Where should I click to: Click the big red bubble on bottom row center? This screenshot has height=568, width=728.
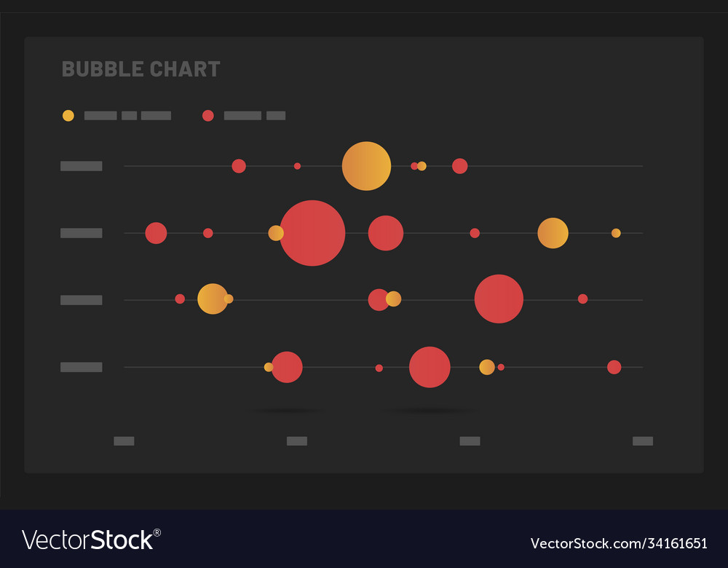tap(430, 367)
